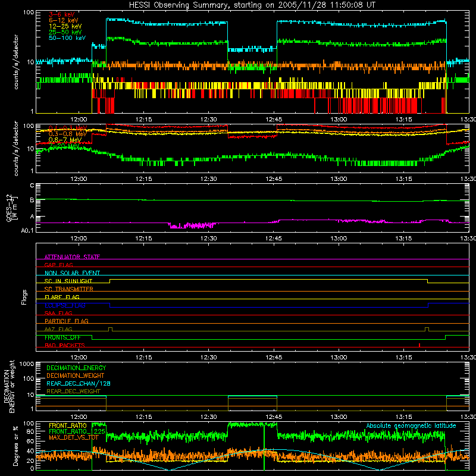This screenshot has width=476, height=476.
Task: Click the FRONT_RATIO legend label
Action: [68, 425]
